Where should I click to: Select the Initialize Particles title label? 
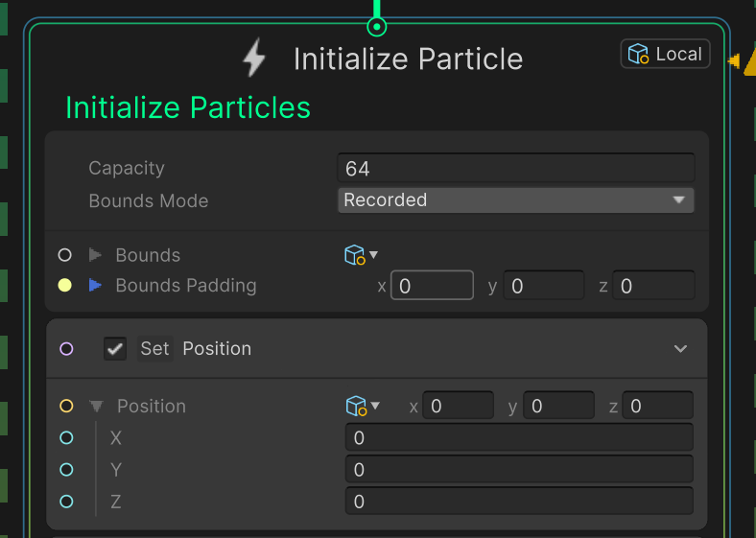click(x=188, y=107)
